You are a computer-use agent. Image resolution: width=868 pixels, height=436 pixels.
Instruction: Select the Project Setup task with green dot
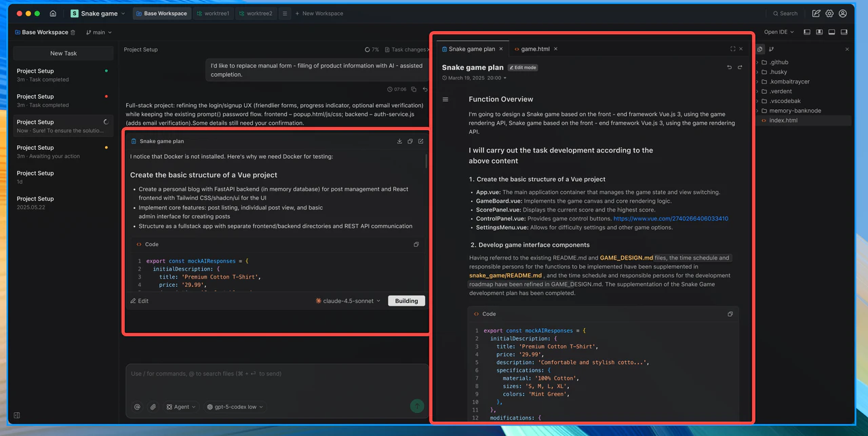point(63,75)
